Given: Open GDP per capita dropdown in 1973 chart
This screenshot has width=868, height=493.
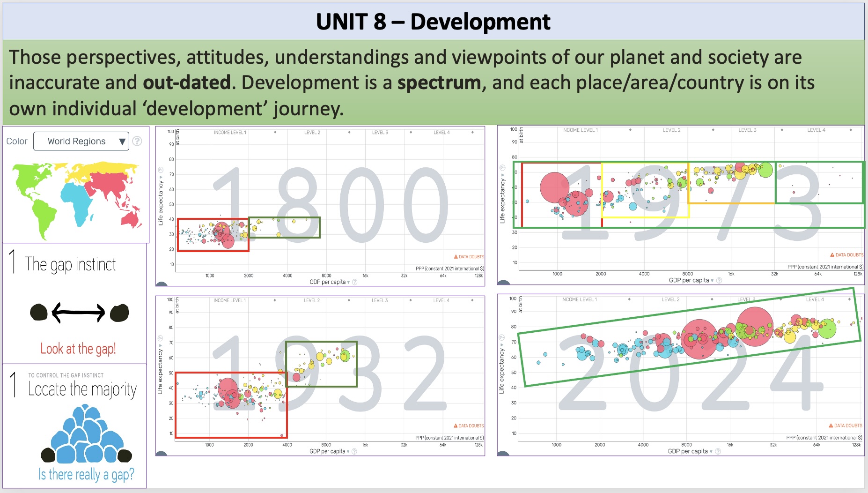Looking at the screenshot, I should pyautogui.click(x=691, y=280).
